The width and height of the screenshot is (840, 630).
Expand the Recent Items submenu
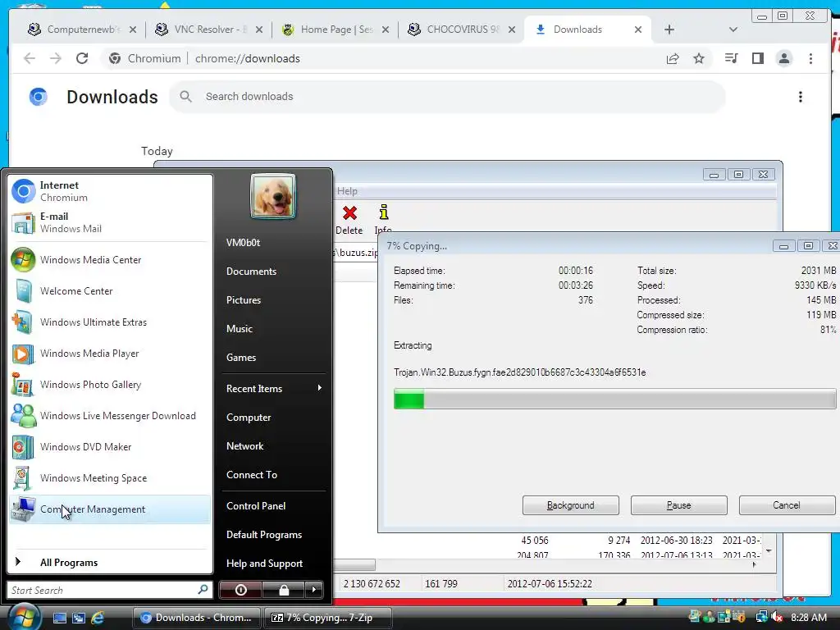click(273, 388)
